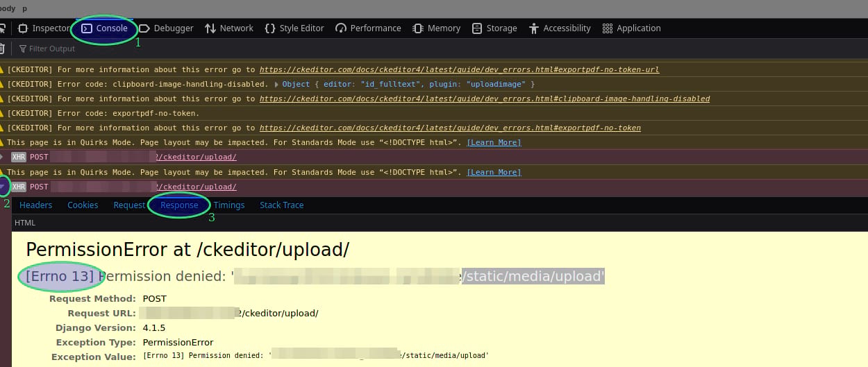
Task: Select the Stack Trace sub-tab
Action: 281,205
